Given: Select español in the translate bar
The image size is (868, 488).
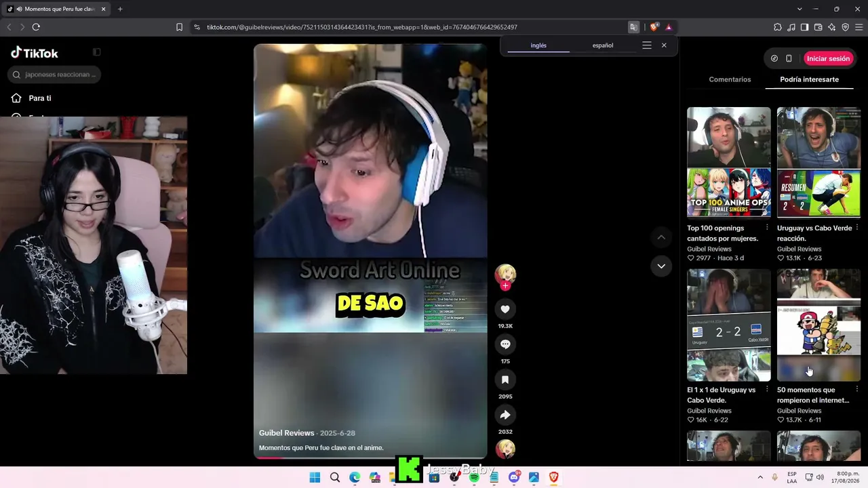Looking at the screenshot, I should 603,45.
